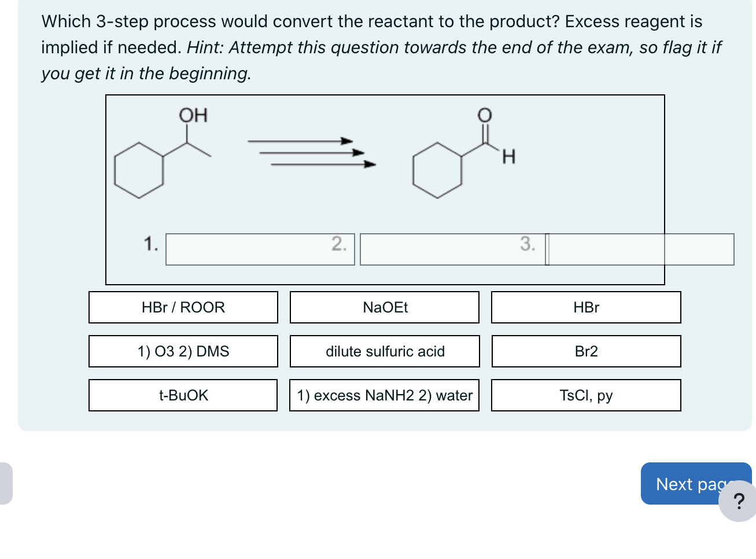
Task: Click the collapsed sidebar tab on left edge
Action: [x=5, y=484]
